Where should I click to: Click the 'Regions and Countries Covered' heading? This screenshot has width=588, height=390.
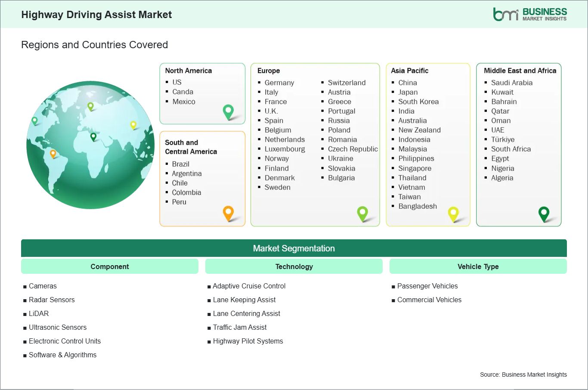coord(94,45)
